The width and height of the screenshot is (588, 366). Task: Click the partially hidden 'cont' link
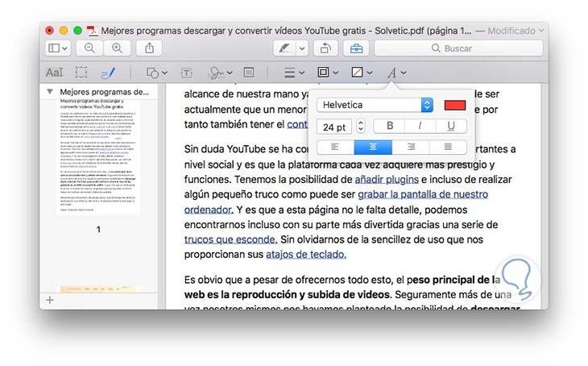[297, 125]
